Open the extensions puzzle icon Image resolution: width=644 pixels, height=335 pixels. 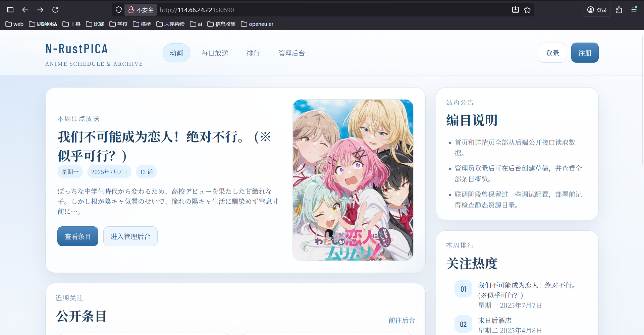tap(619, 10)
